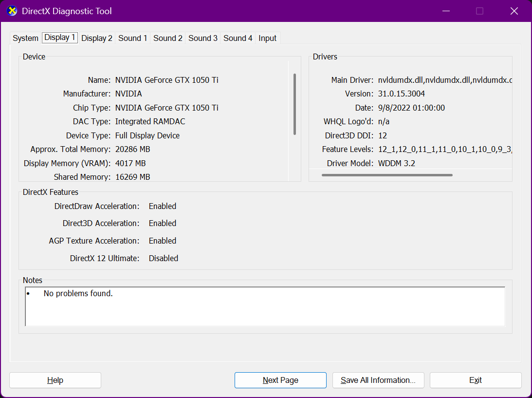Minimize the DirectX Diagnostic Tool window
The height and width of the screenshot is (398, 532).
[446, 11]
